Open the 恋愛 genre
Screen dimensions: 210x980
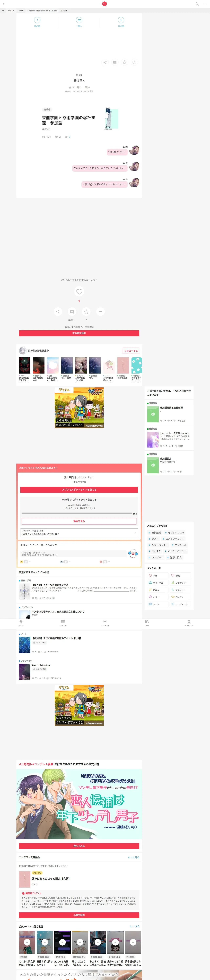tap(180, 576)
